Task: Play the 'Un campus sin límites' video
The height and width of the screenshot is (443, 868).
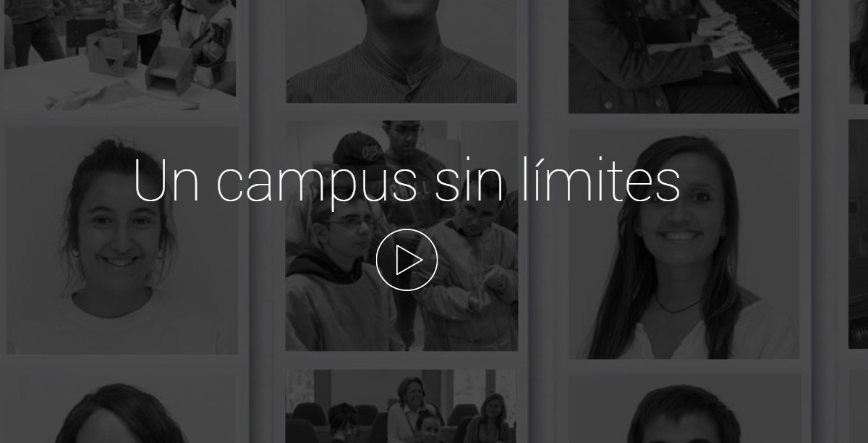Action: (407, 259)
